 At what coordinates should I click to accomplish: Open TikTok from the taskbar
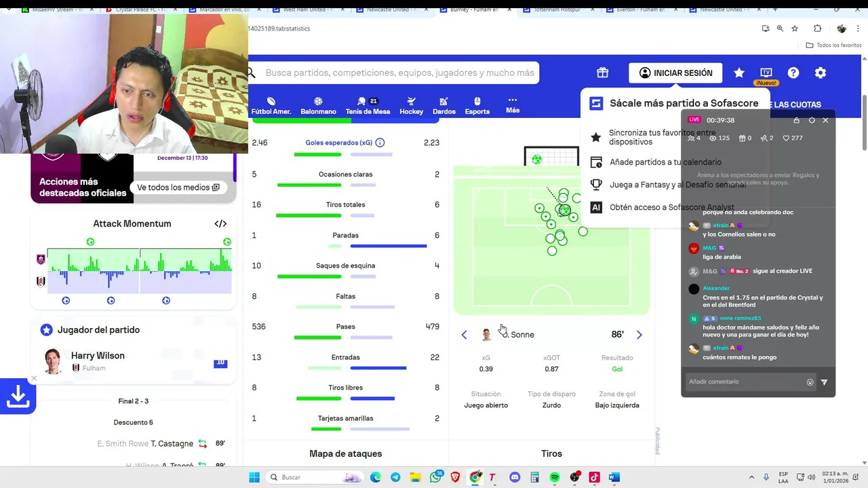[x=594, y=477]
